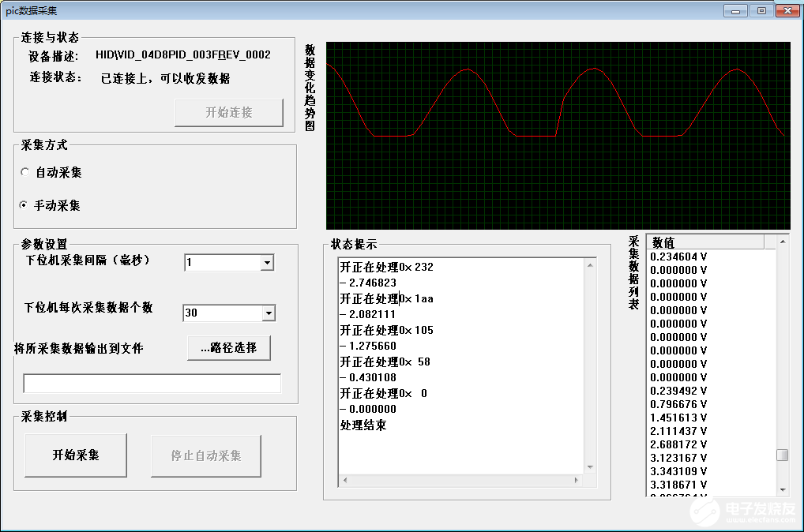Click the 停止自动采集 button
Viewport: 804px width, 532px height.
click(206, 455)
